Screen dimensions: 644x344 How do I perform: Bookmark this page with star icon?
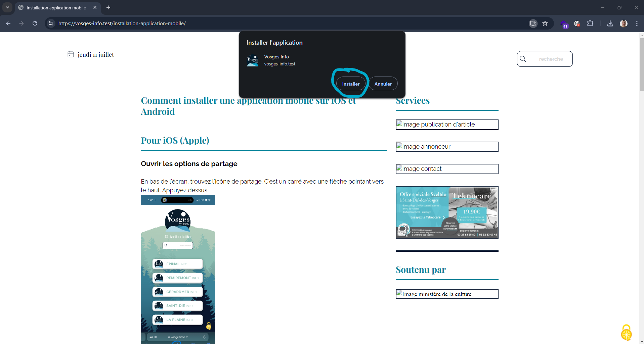(x=545, y=23)
